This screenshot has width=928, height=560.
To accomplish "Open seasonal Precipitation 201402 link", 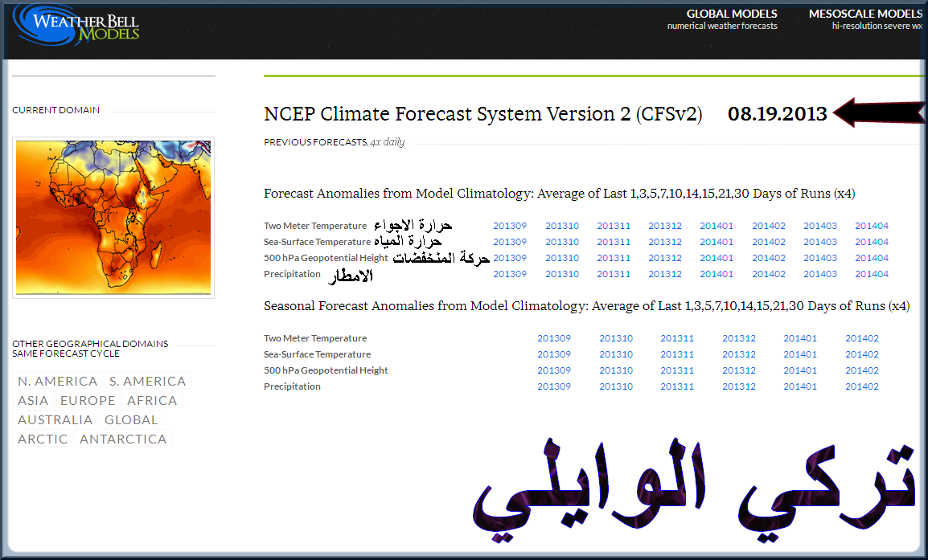I will 862,386.
